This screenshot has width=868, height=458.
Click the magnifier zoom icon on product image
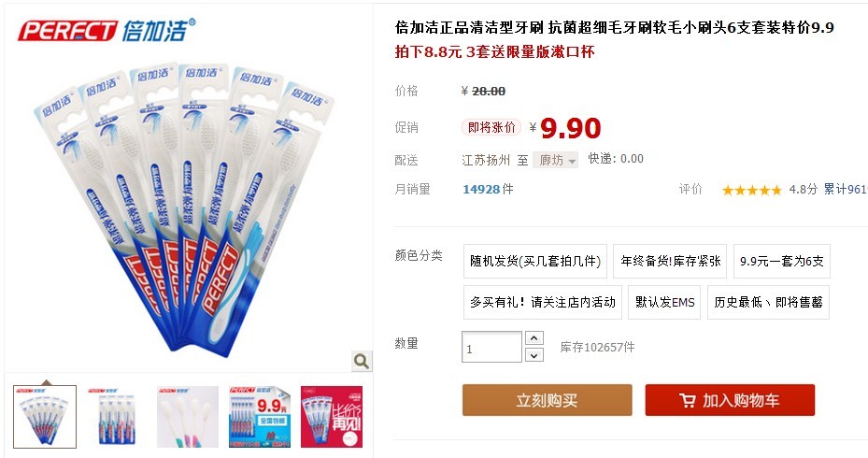(362, 361)
